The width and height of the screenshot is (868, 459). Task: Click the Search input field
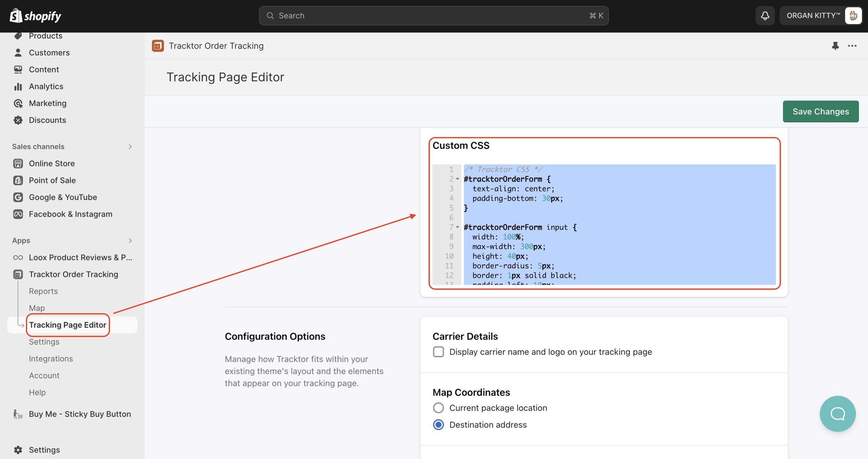tap(433, 15)
